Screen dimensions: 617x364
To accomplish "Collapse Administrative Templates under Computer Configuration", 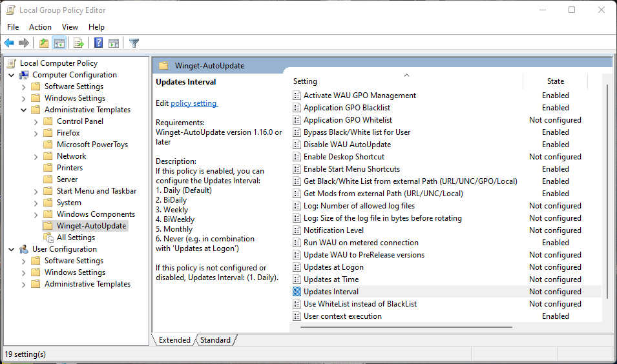I will [24, 110].
